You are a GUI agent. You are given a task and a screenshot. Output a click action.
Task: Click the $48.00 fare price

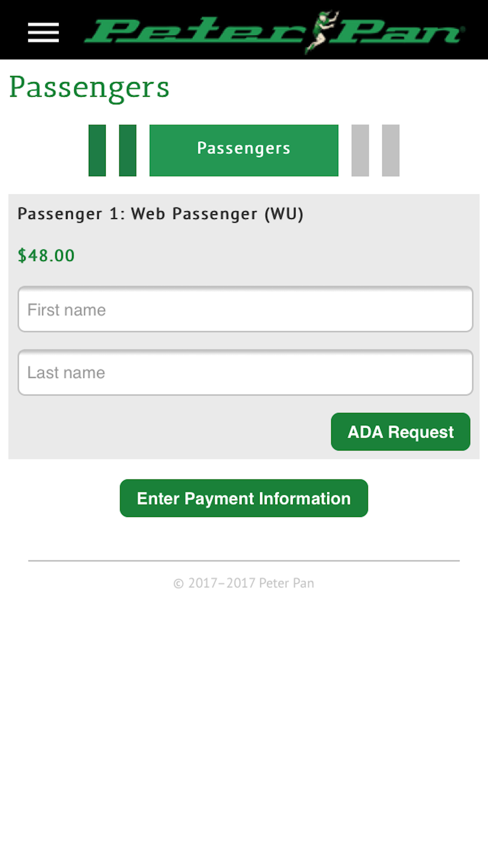pos(46,256)
